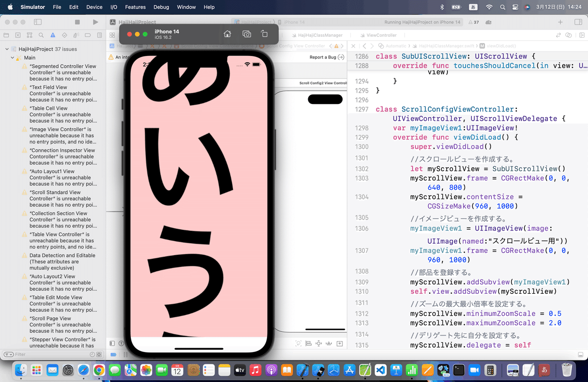Open the find navigator
Screen dimensions: 588x382
click(41, 35)
